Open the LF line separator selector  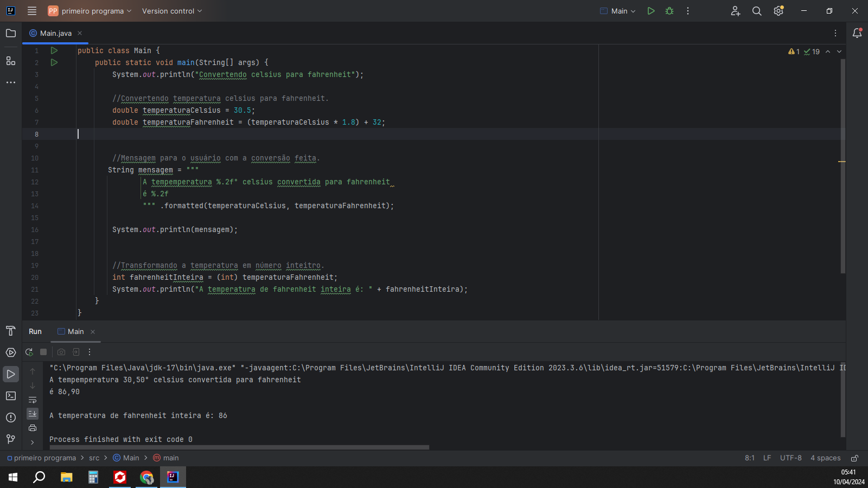[x=767, y=458]
